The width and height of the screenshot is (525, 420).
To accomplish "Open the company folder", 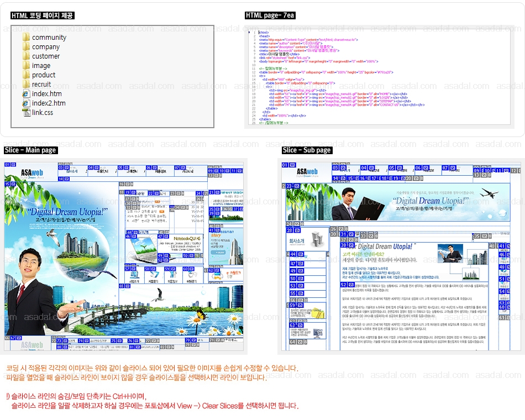I will (x=45, y=47).
